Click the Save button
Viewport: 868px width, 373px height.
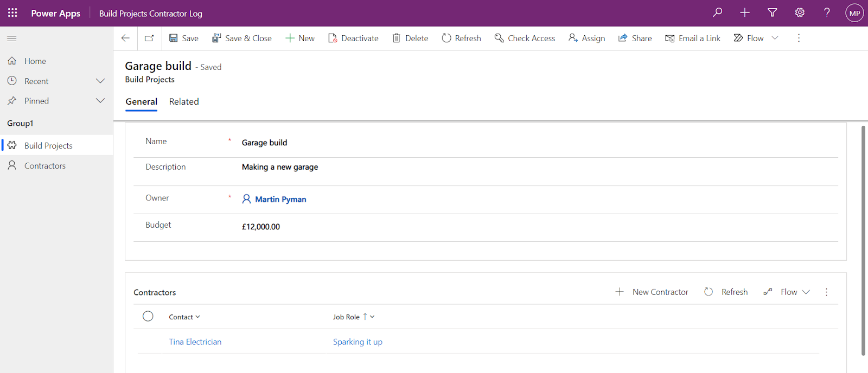pyautogui.click(x=183, y=38)
